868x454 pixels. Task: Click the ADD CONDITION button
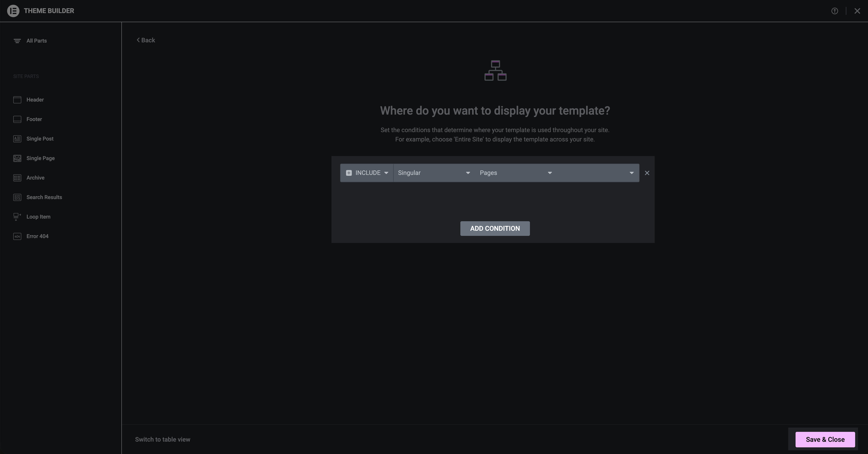495,229
